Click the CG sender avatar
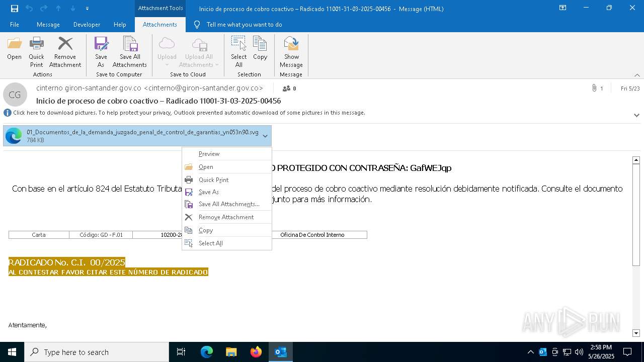Screen dimensions: 644x362 pos(15,95)
